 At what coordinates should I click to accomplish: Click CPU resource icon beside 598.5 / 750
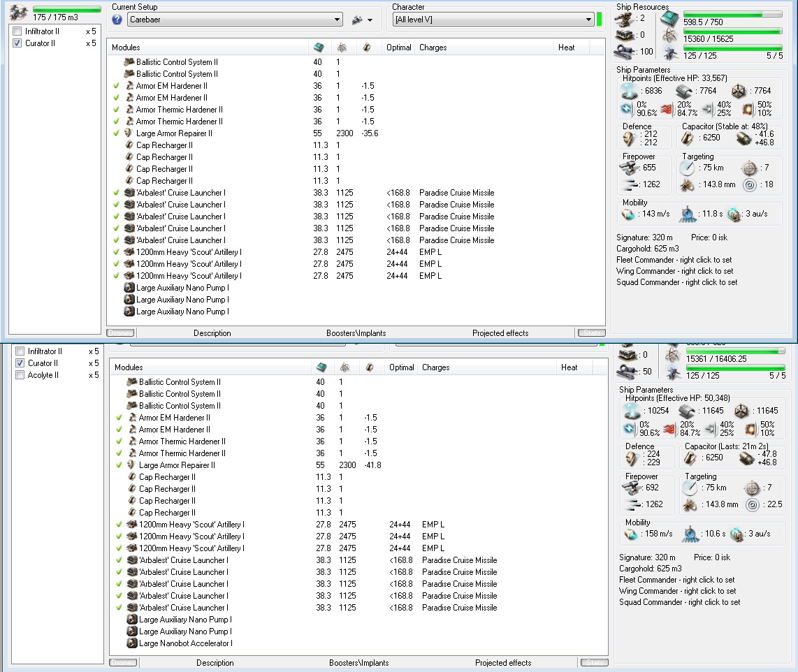click(x=669, y=19)
